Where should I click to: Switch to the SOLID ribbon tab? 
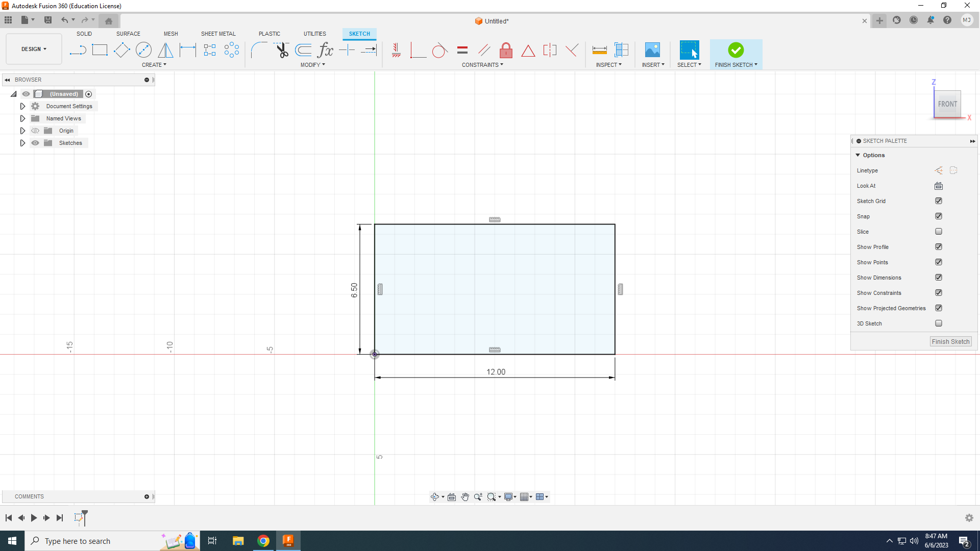(84, 34)
